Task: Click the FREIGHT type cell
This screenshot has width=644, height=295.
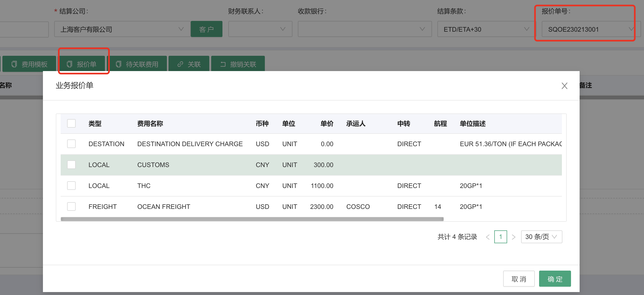Action: coord(103,207)
